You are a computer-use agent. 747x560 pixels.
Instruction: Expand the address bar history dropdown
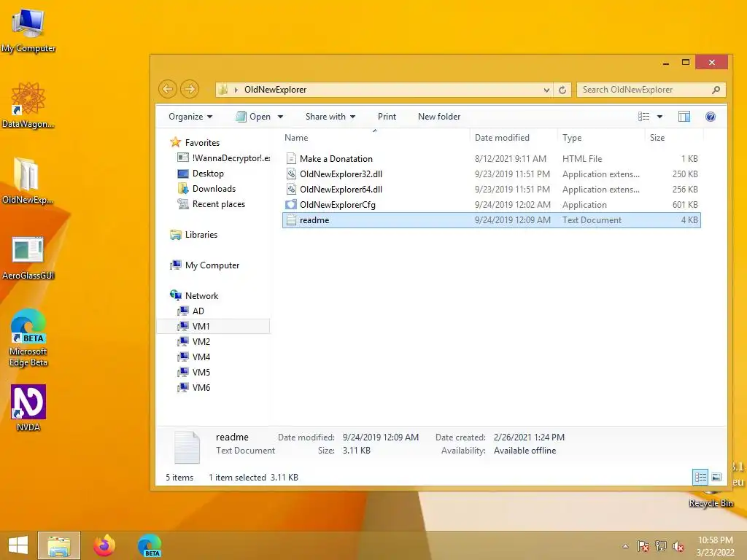pos(546,90)
